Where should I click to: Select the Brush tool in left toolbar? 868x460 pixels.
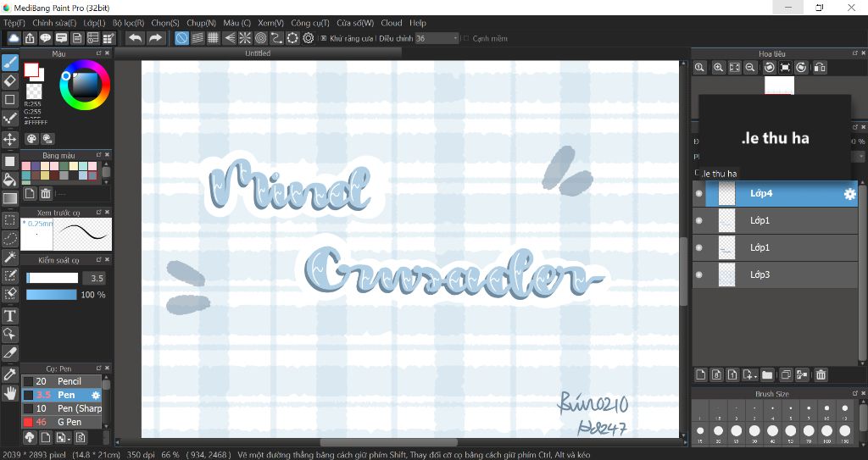[x=9, y=63]
